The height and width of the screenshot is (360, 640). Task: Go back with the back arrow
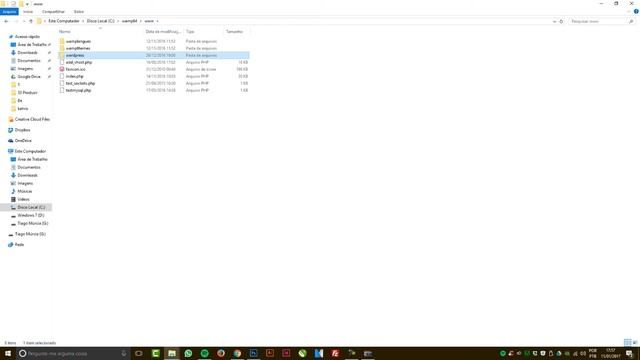click(x=6, y=21)
